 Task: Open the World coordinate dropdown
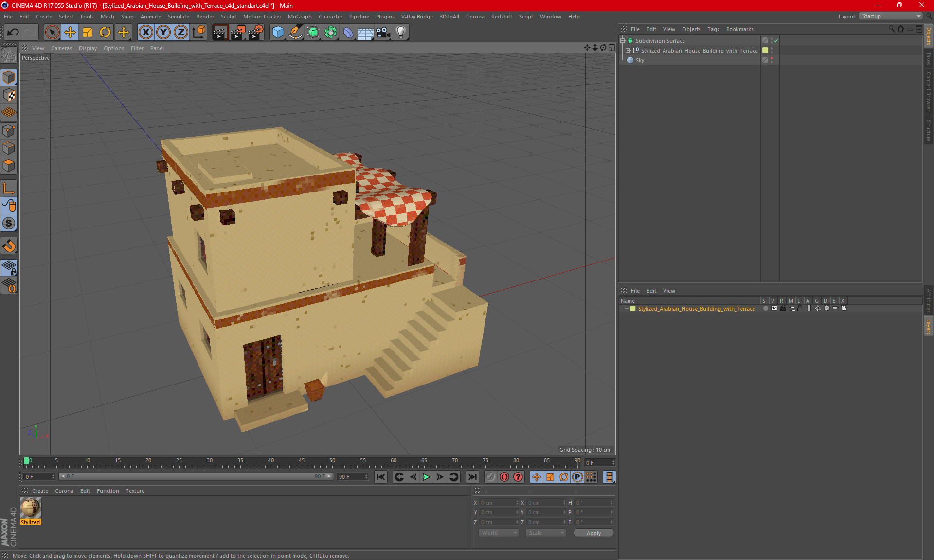[x=499, y=533]
